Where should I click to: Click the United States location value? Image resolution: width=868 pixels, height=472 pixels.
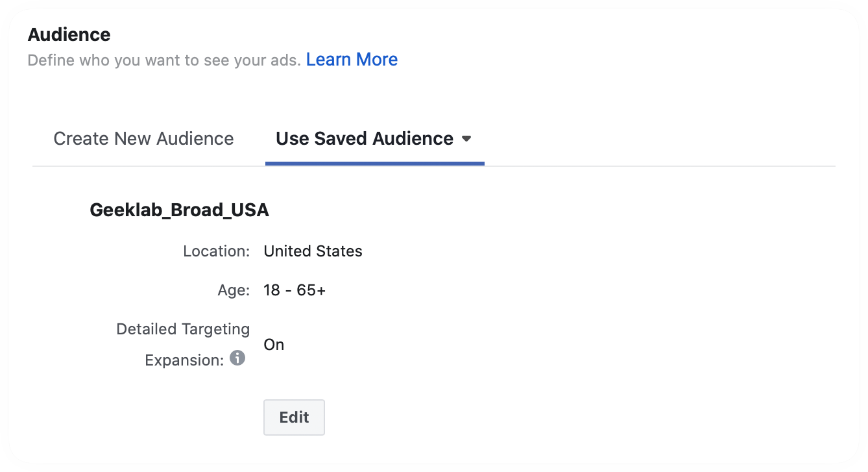click(313, 251)
